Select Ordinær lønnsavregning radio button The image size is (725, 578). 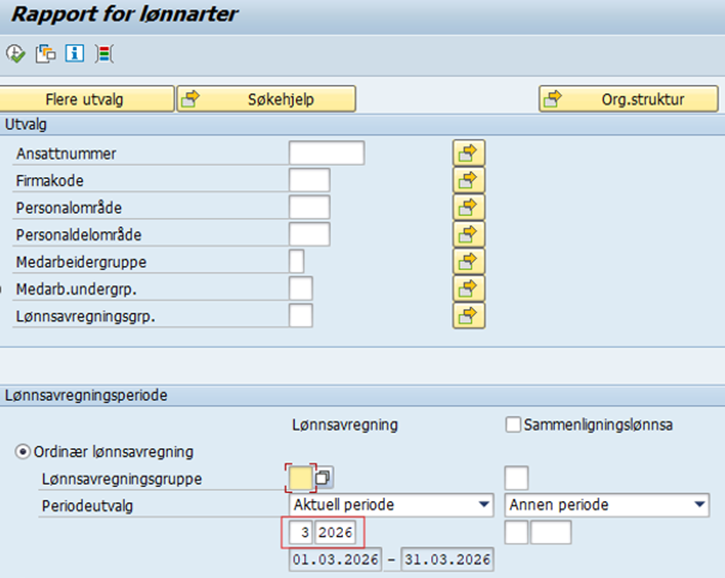coord(23,451)
